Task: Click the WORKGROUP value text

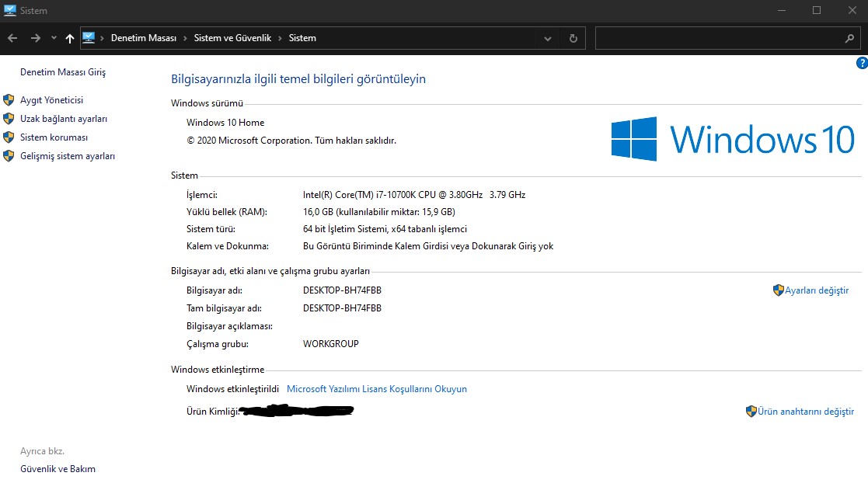Action: click(330, 344)
